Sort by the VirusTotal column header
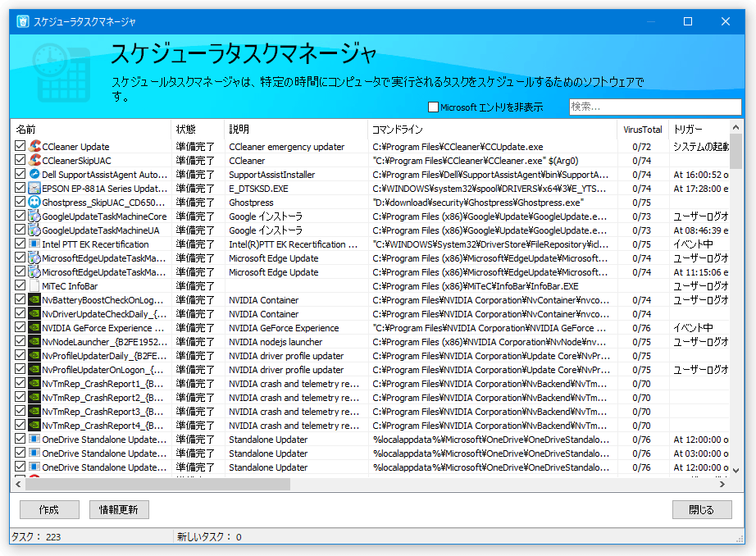 [x=642, y=130]
